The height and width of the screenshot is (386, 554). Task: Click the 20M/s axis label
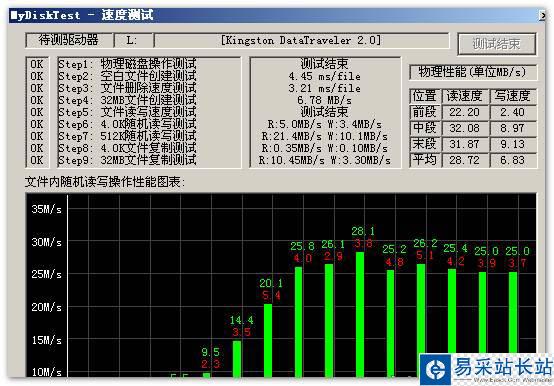tap(47, 307)
